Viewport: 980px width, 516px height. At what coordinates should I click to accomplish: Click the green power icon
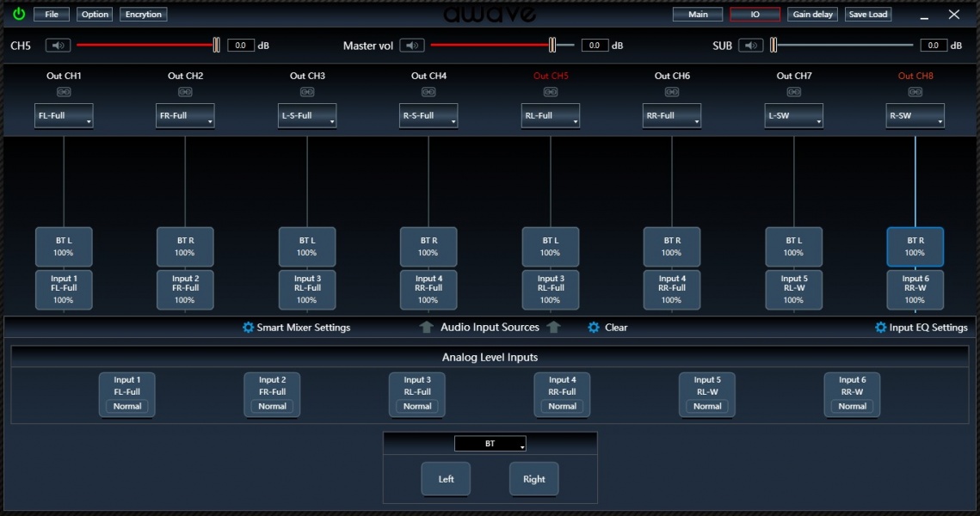tap(18, 15)
